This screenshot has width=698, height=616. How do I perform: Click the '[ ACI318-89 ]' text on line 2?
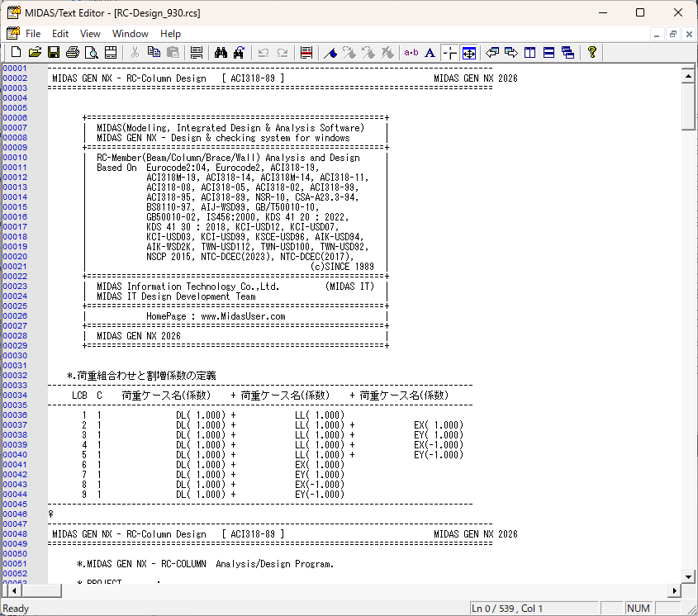tap(253, 78)
